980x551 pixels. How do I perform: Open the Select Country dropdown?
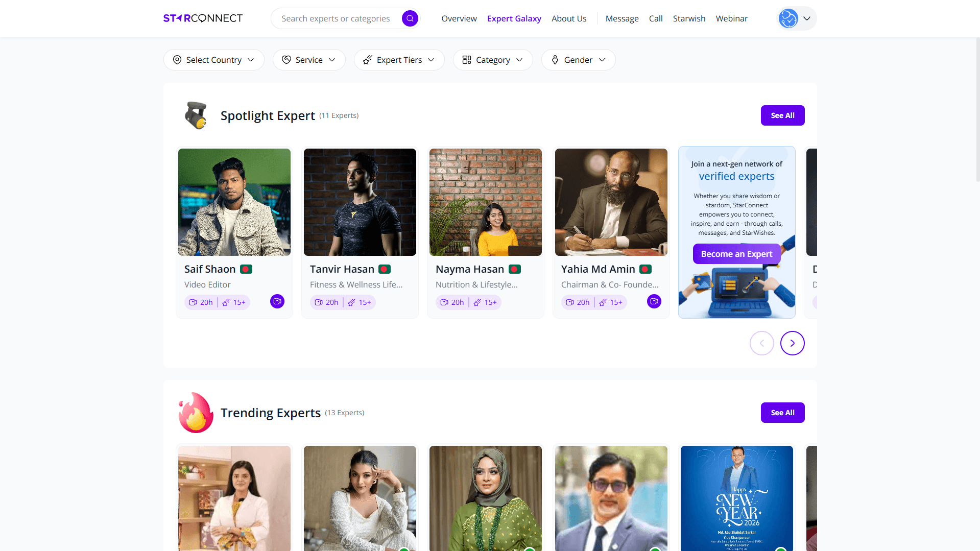click(214, 60)
